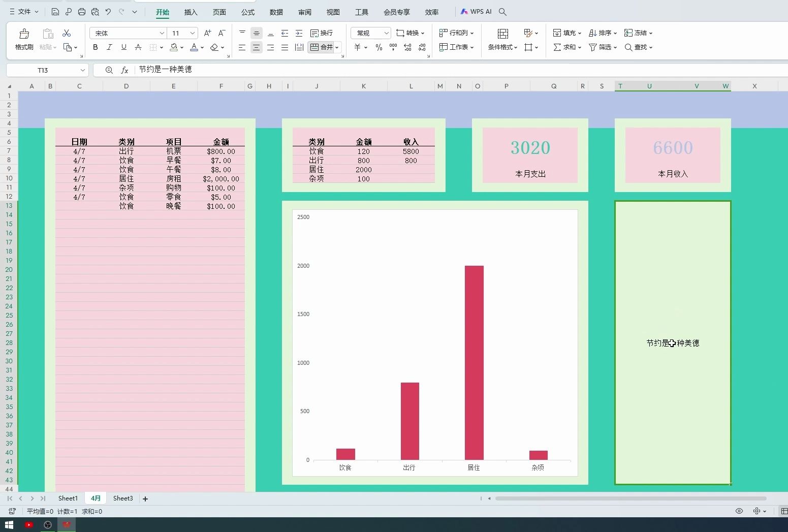Click the Percent Style icon
The image size is (788, 532).
pos(379,47)
